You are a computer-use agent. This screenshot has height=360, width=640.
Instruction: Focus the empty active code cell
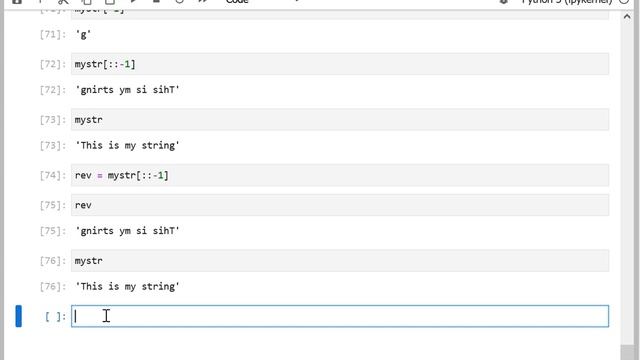(340, 316)
